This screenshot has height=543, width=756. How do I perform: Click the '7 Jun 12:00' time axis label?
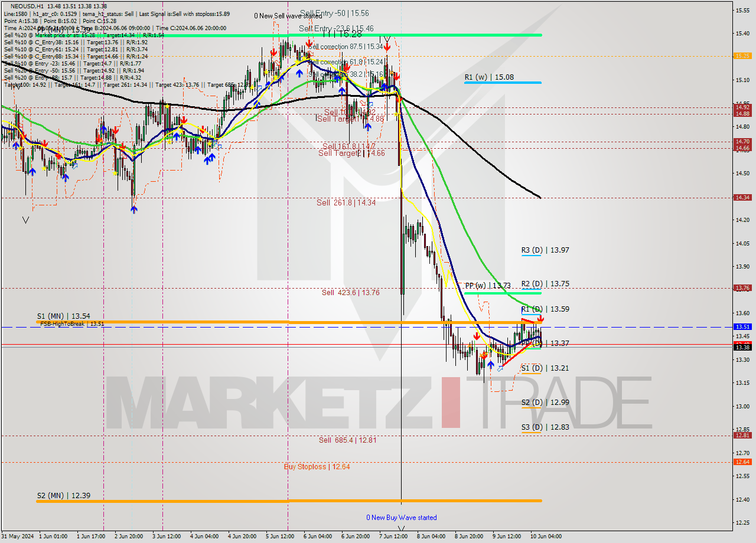(x=393, y=537)
